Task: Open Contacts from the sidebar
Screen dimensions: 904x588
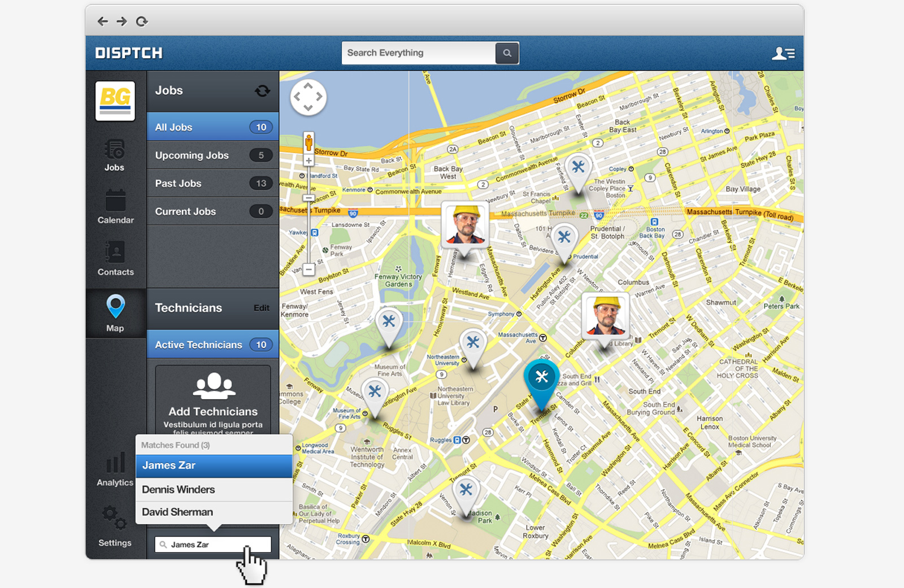Action: click(115, 259)
